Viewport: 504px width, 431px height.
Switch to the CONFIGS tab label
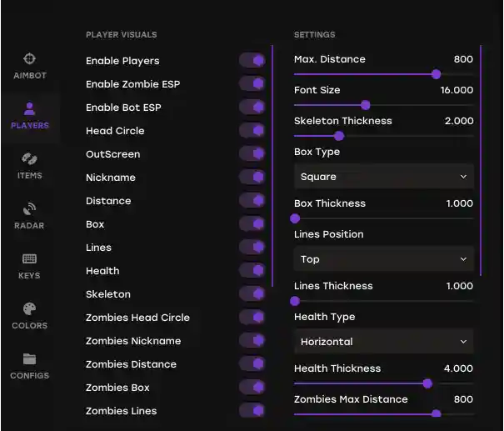[x=29, y=375]
